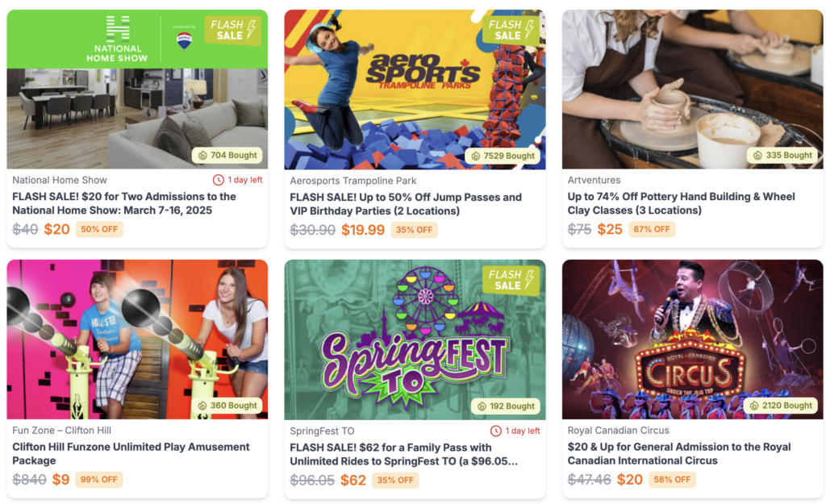Image resolution: width=826 pixels, height=504 pixels.
Task: Open Clifton Hill Funzone Unlimited Play deal
Action: coord(131,453)
